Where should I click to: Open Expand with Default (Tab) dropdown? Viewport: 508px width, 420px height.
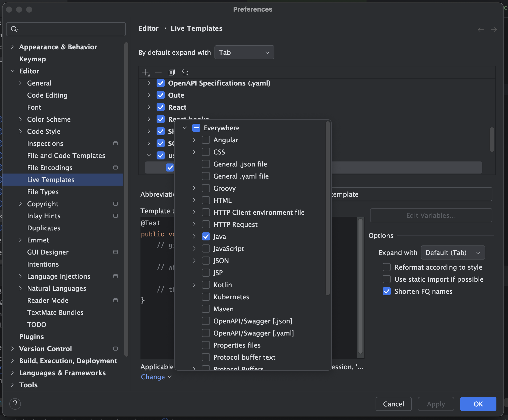[453, 253]
